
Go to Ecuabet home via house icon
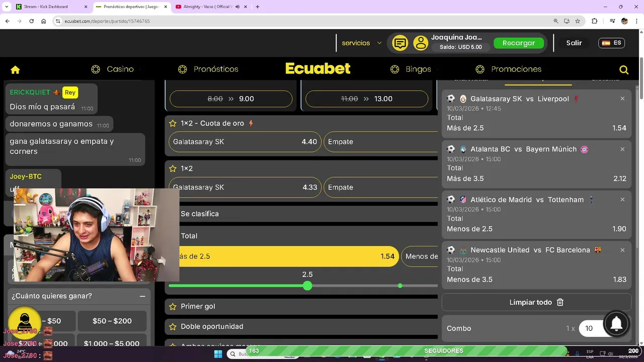[15, 69]
